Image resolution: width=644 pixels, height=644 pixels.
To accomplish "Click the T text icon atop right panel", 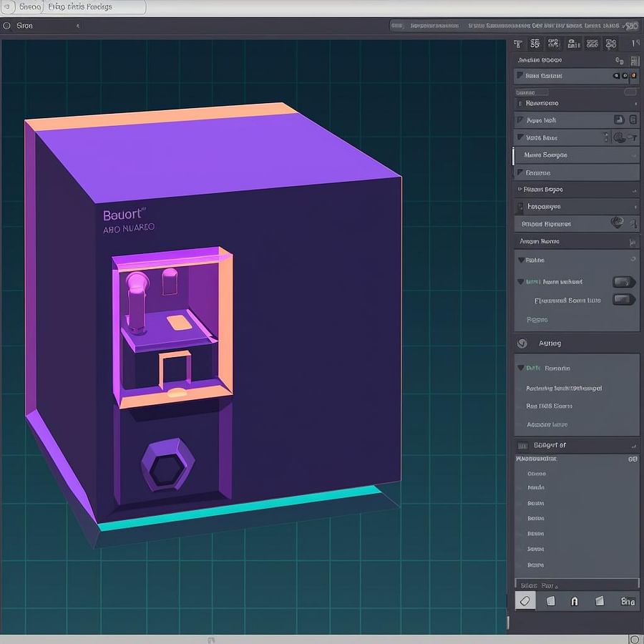I will click(518, 44).
